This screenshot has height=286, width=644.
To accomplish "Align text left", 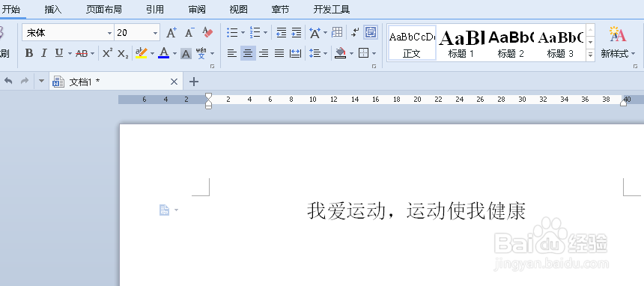I will 232,53.
